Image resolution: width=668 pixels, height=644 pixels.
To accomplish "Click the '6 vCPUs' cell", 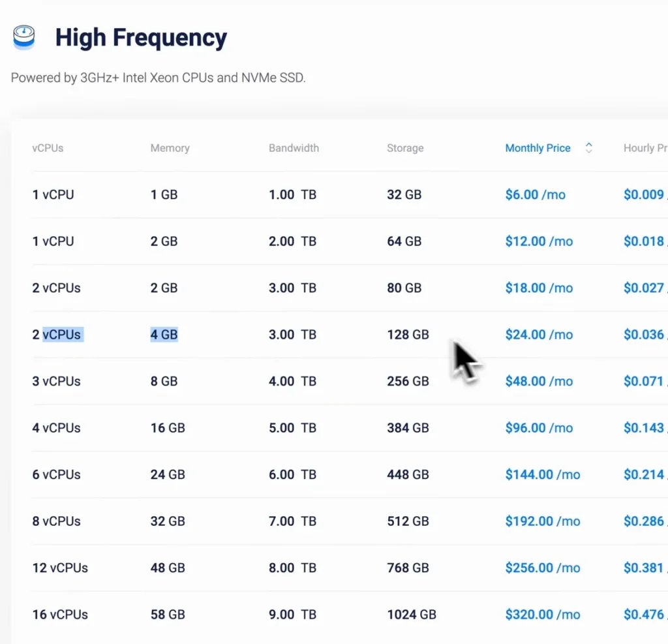I will [56, 475].
